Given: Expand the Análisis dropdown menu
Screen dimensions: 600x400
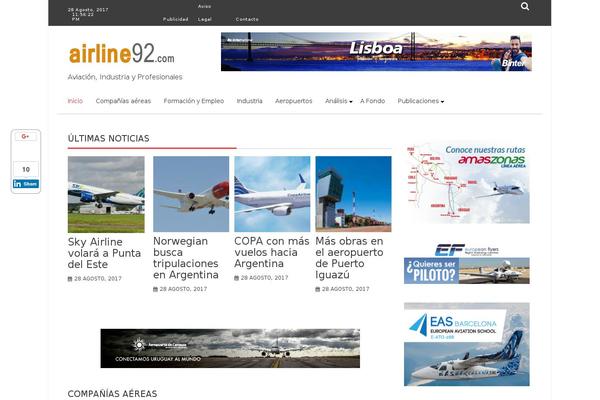Looking at the screenshot, I should (339, 101).
